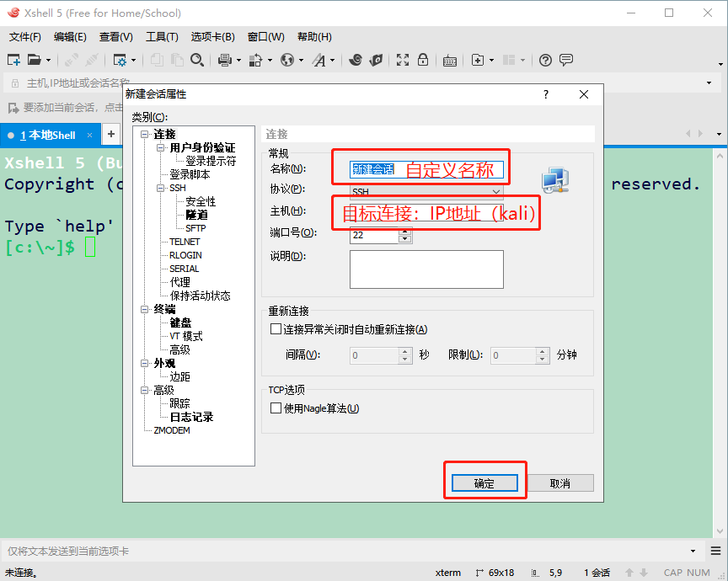Enable automatic reconnect on abnormal disconnect

pos(276,328)
